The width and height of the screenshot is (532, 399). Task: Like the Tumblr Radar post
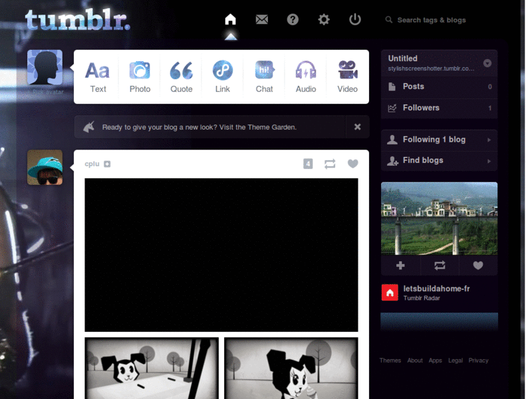(478, 265)
